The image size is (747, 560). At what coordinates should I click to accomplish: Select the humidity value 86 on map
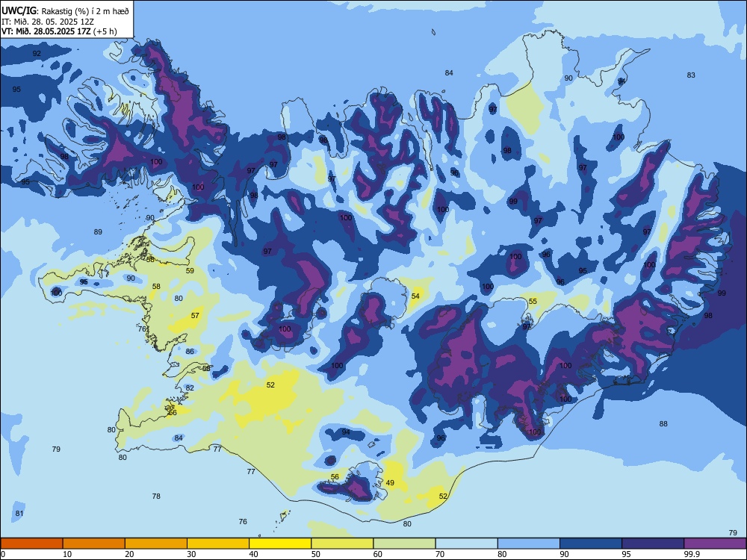click(x=190, y=352)
